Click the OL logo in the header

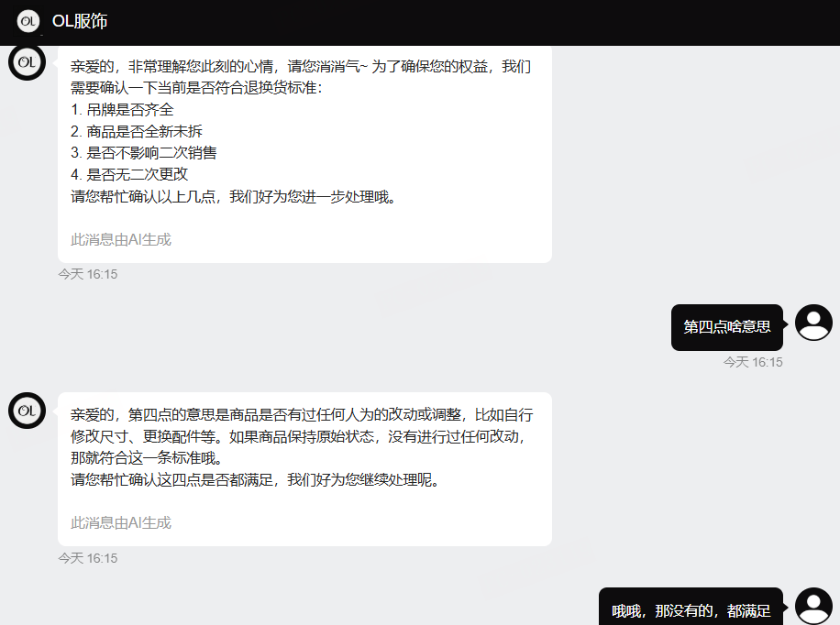tap(28, 21)
